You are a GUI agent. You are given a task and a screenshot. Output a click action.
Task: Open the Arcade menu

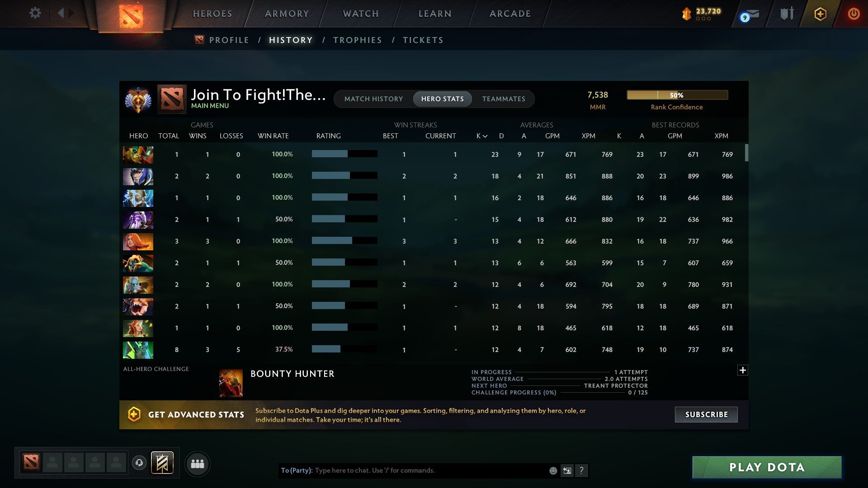(509, 14)
